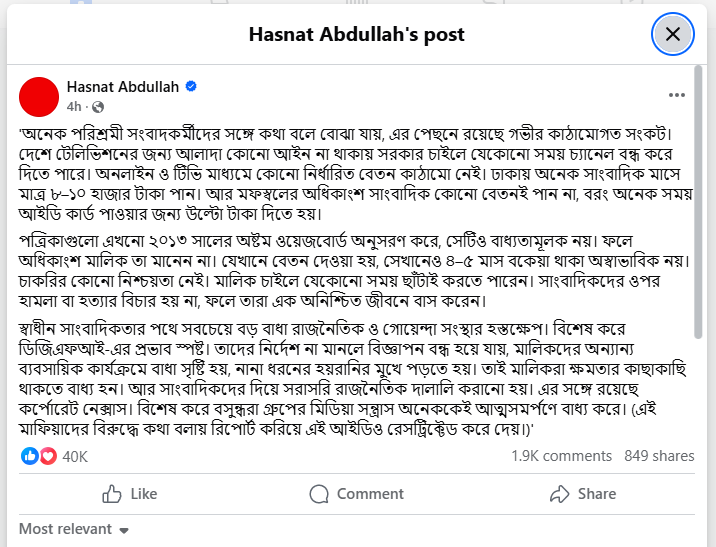Open the 1.9K comments link
The height and width of the screenshot is (547, 716).
point(561,456)
